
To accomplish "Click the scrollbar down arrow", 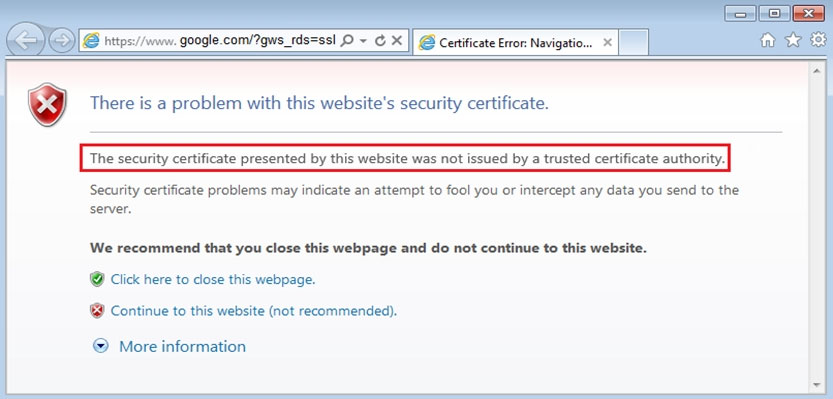I will coord(816,385).
